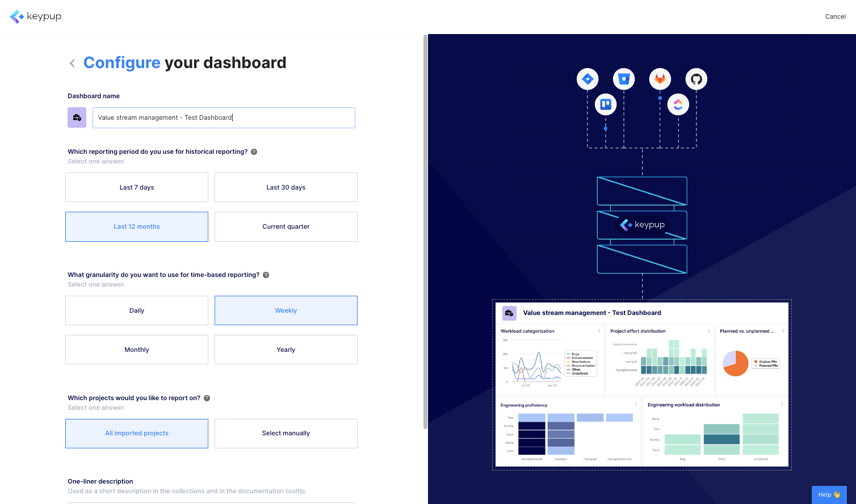Open the granularity help tooltip icon

click(x=266, y=275)
